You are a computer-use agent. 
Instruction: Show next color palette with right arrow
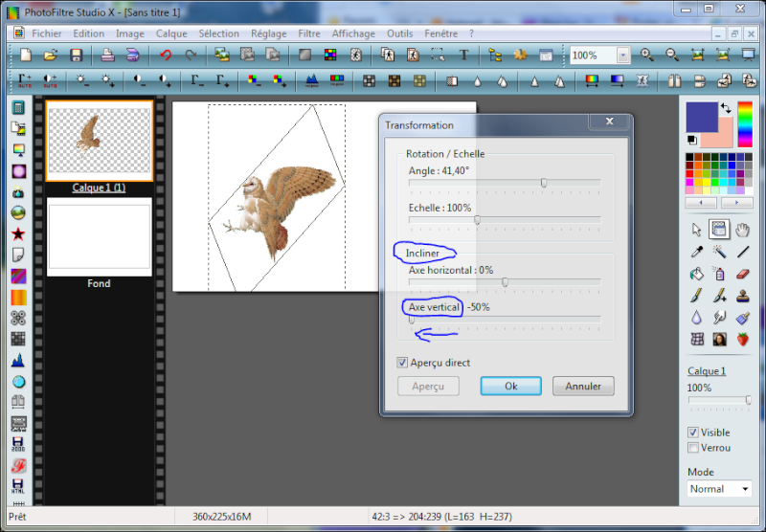[x=736, y=202]
